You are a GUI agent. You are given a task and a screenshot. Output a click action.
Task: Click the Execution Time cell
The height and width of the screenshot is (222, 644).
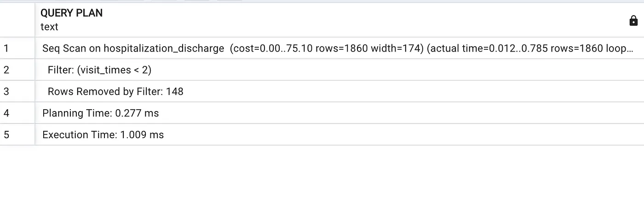[x=339, y=134]
